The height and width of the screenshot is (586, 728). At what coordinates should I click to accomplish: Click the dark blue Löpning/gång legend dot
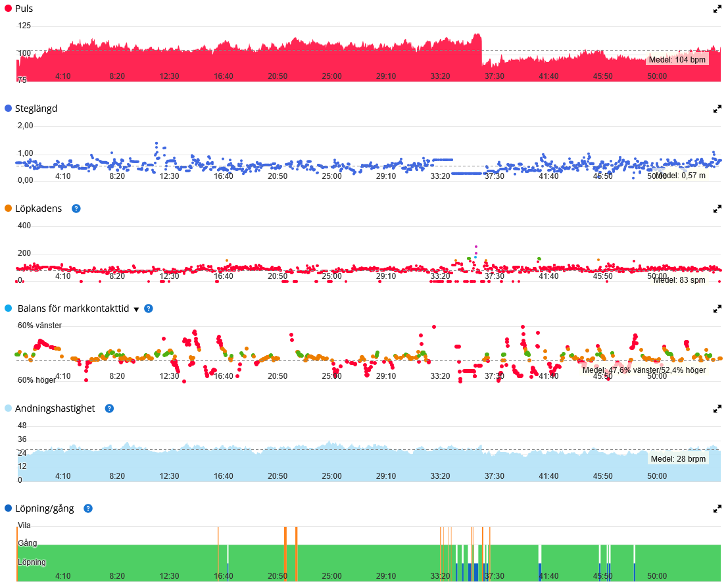(8, 508)
